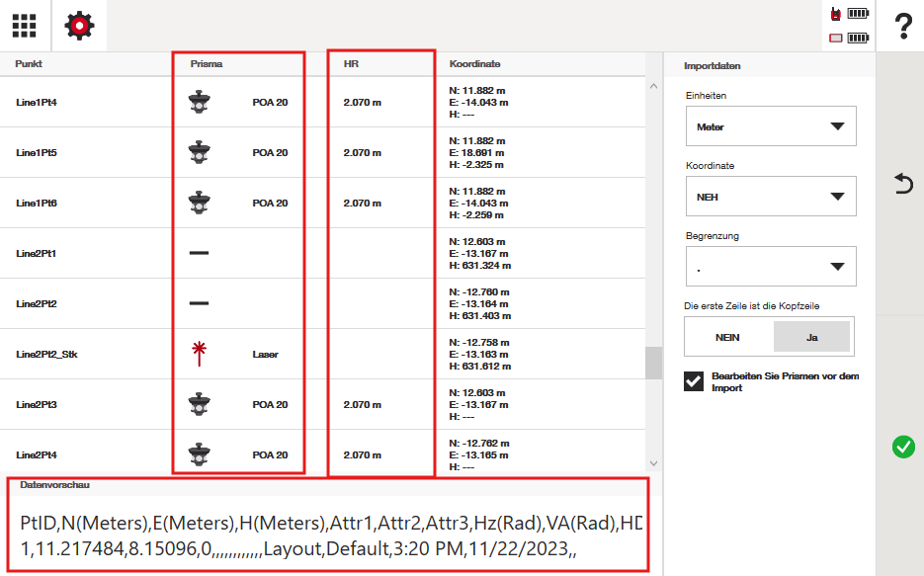Screen dimensions: 924x576
Task: Click the question mark help icon
Action: pos(902,27)
